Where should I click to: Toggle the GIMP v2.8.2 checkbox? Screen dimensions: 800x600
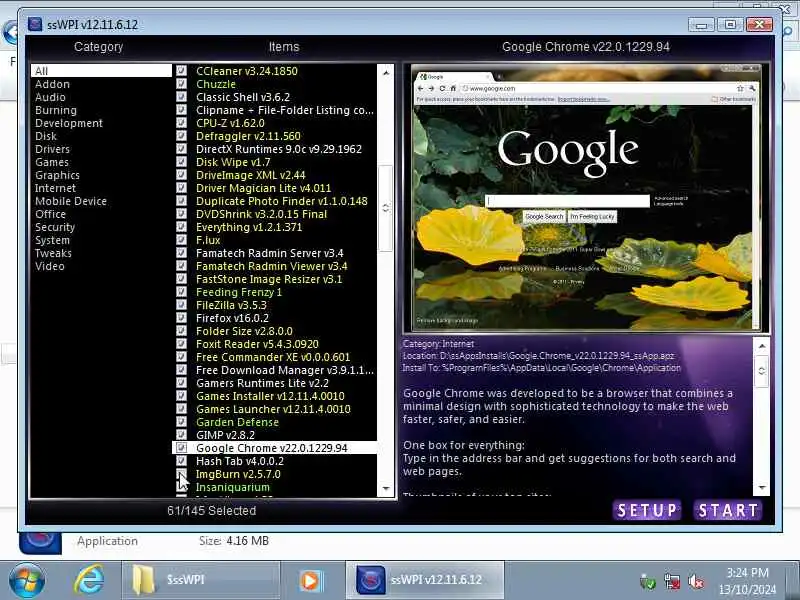(x=181, y=434)
